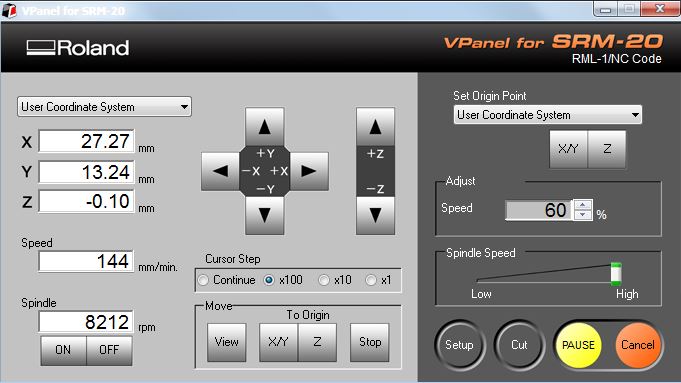Open coordinate system dropdown above X value
The height and width of the screenshot is (383, 681).
104,107
